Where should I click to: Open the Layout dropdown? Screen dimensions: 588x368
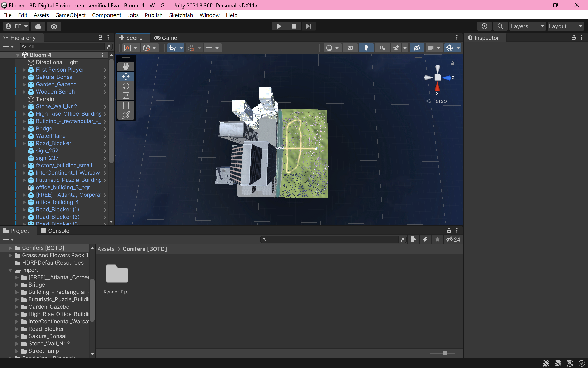pyautogui.click(x=566, y=26)
